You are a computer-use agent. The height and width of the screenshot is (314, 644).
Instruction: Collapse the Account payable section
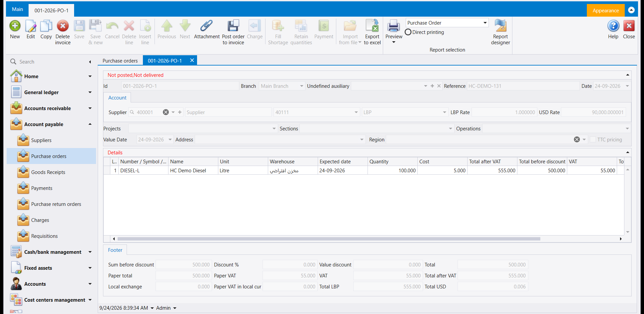click(90, 124)
